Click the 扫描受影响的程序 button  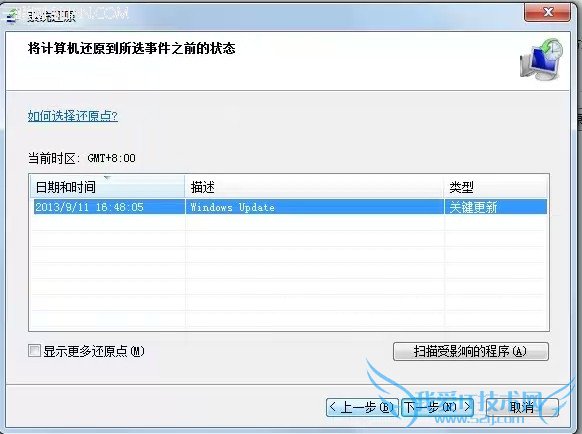coord(471,351)
